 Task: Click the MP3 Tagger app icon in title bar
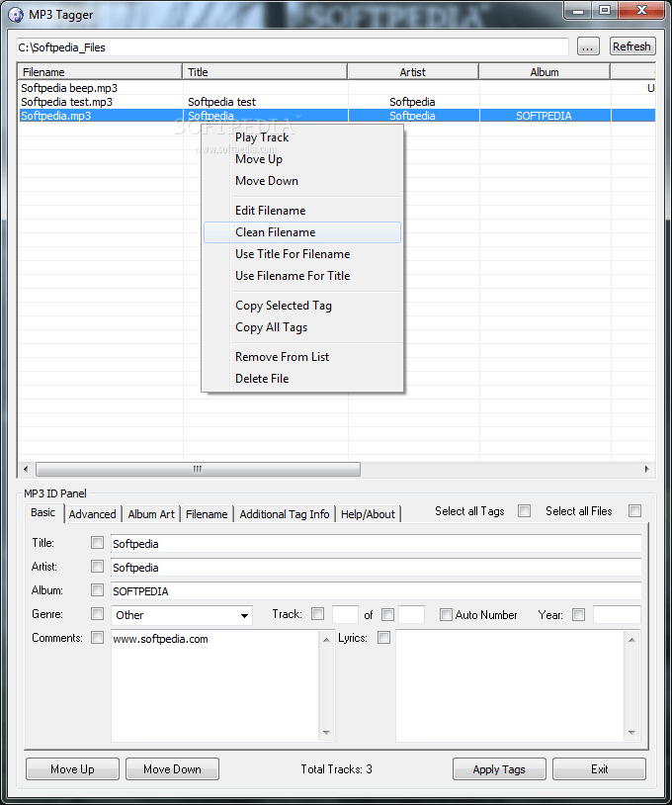(16, 15)
